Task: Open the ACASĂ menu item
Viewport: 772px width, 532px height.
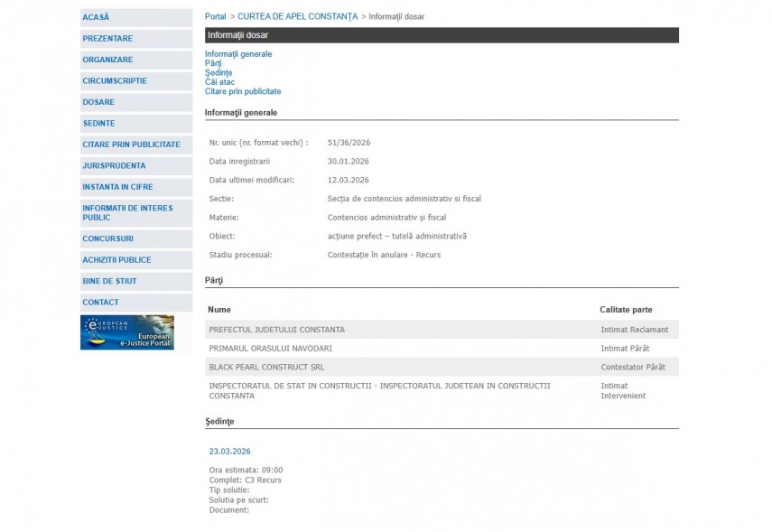Action: 96,17
